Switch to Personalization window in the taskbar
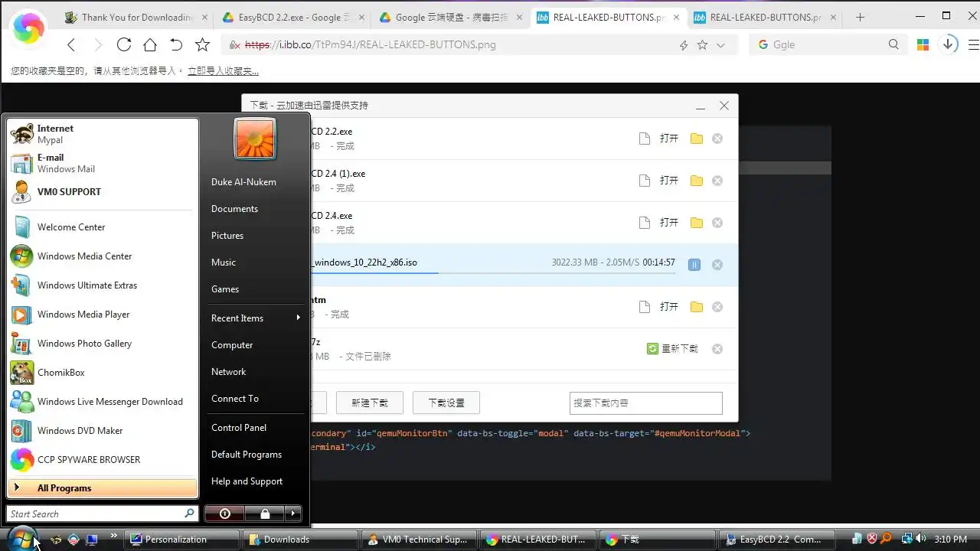Screen dimensions: 980x551 [181, 540]
